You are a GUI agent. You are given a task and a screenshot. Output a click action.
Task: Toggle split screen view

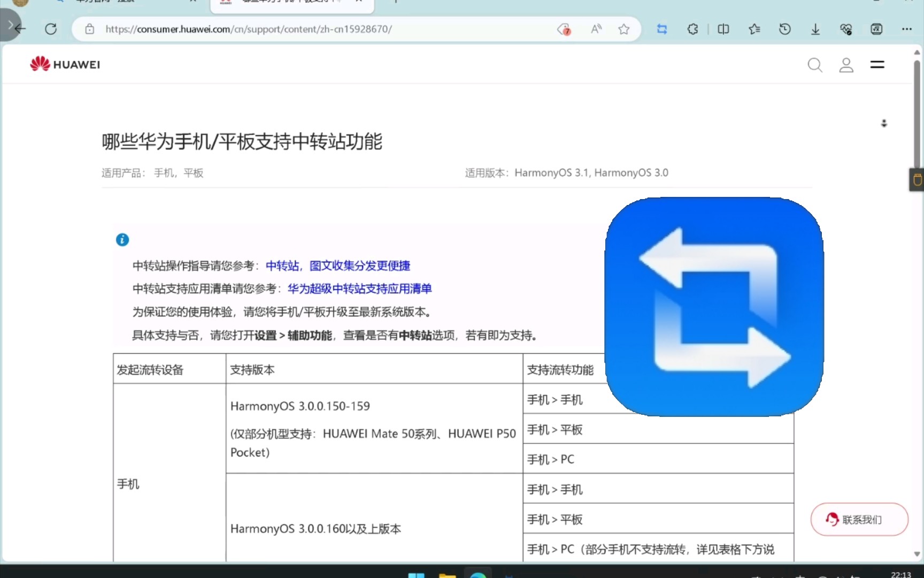[x=723, y=29]
